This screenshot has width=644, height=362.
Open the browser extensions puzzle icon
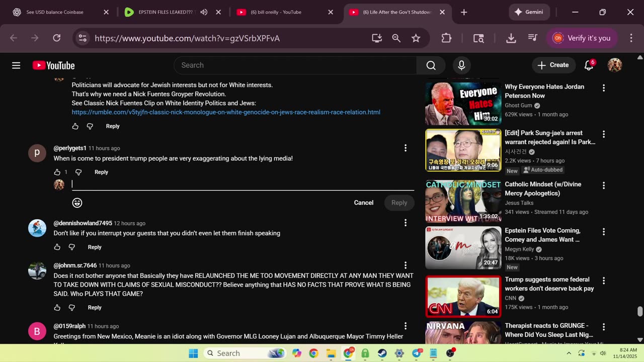coord(446,38)
